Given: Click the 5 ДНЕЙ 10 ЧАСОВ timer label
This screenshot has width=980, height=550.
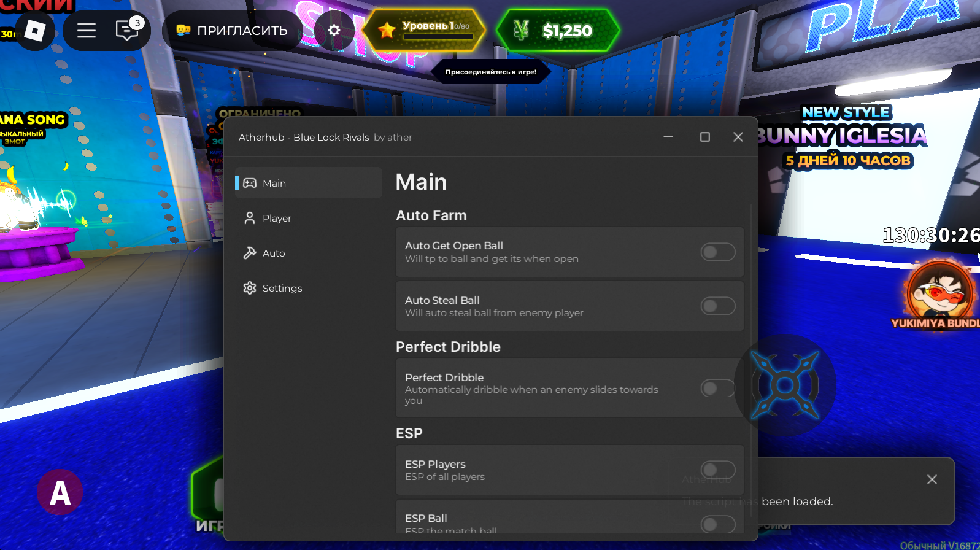Looking at the screenshot, I should coord(849,161).
